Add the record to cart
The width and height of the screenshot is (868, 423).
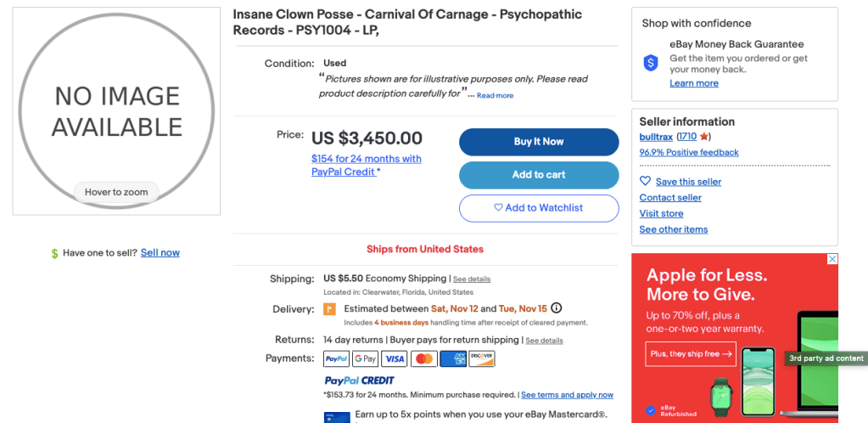[x=539, y=175]
